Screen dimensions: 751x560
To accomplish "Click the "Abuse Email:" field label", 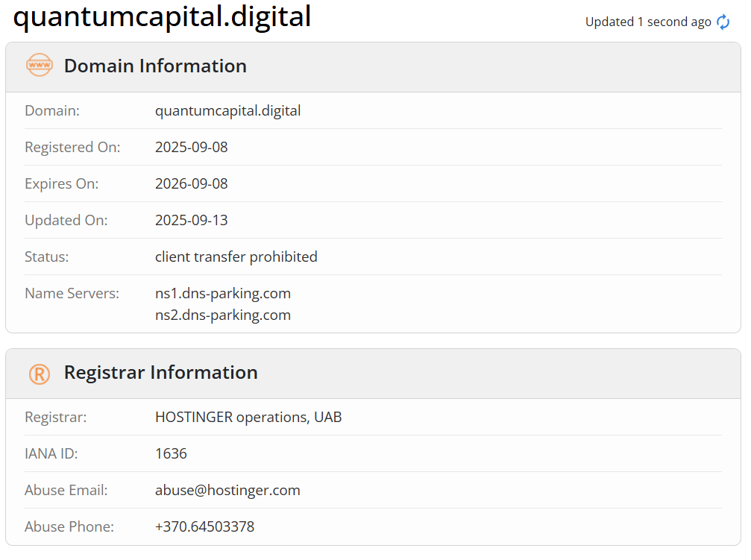I will (x=66, y=491).
